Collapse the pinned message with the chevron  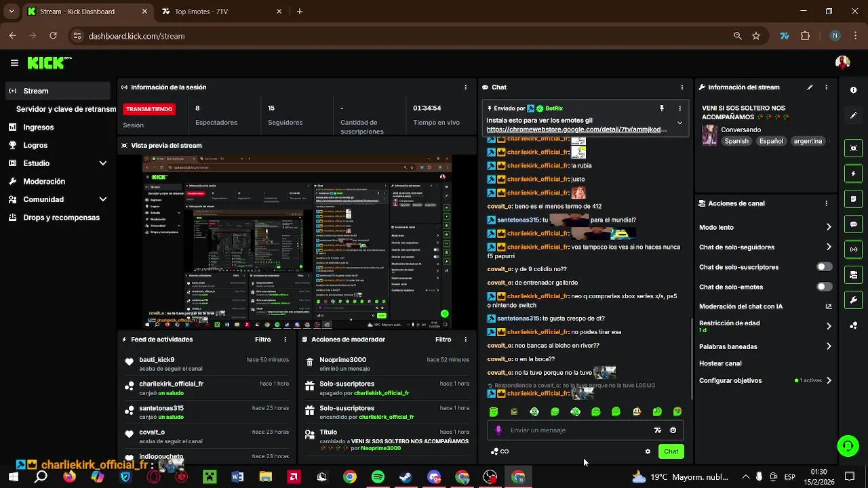coord(679,123)
